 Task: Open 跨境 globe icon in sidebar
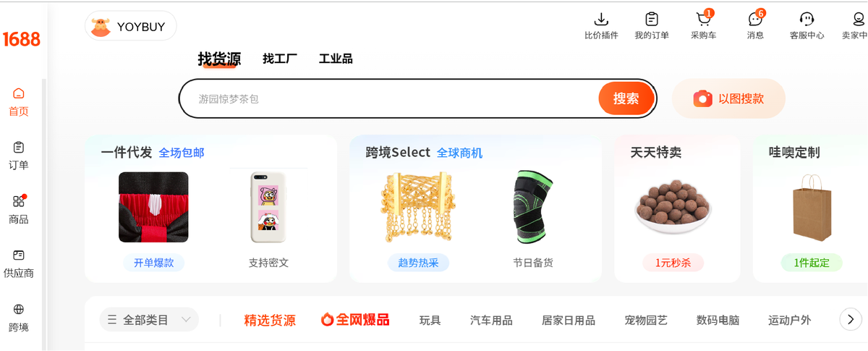pos(19,318)
